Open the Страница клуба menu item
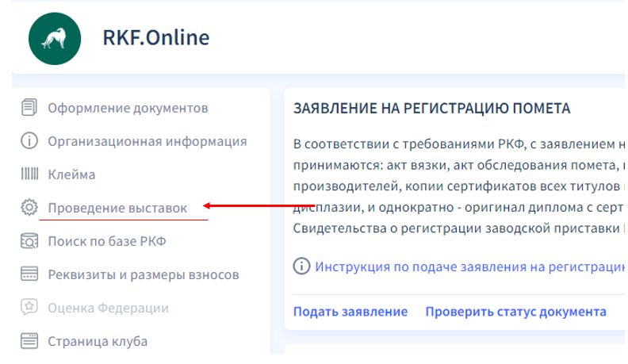 click(x=98, y=341)
